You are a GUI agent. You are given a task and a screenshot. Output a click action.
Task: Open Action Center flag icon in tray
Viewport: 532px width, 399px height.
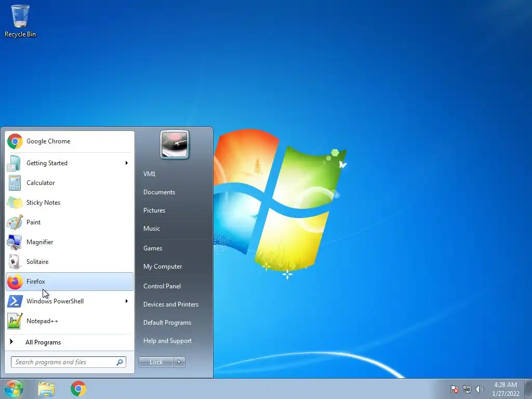coord(455,389)
